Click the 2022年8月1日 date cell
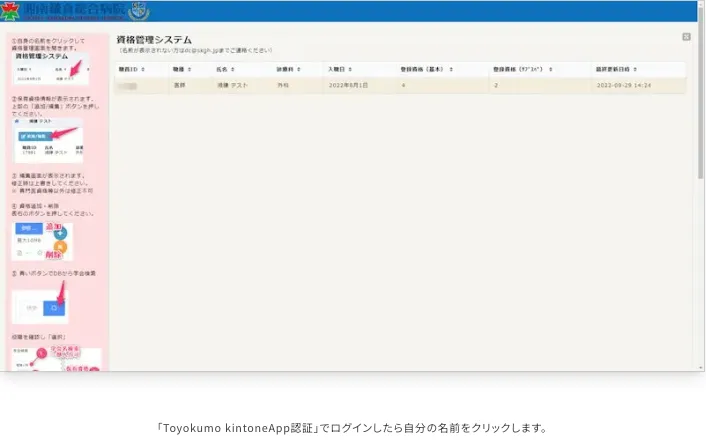 [348, 85]
